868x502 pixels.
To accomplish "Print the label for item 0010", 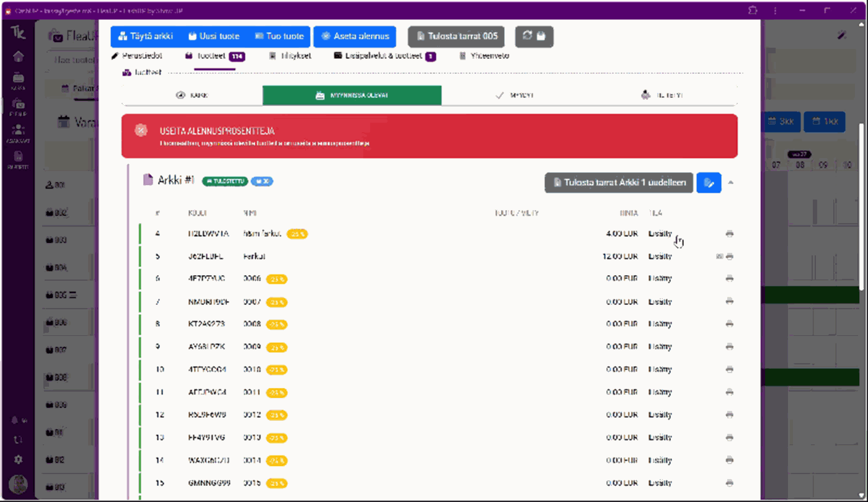I will pos(729,369).
